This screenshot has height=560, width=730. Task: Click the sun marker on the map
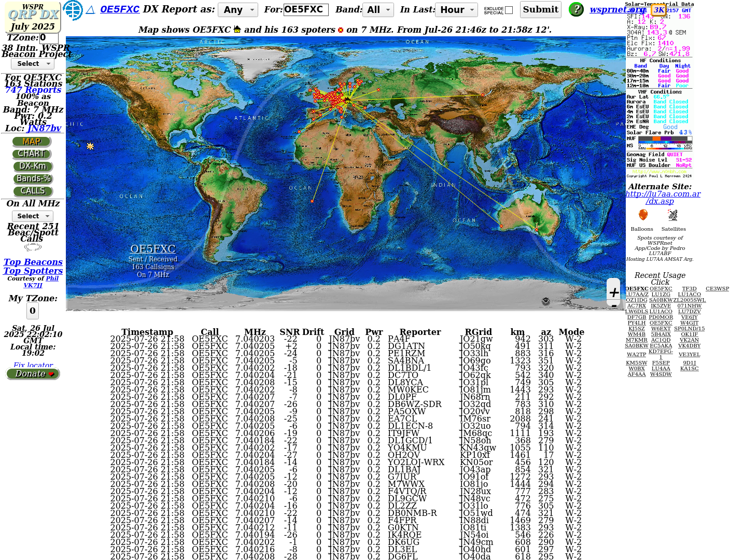coord(90,147)
